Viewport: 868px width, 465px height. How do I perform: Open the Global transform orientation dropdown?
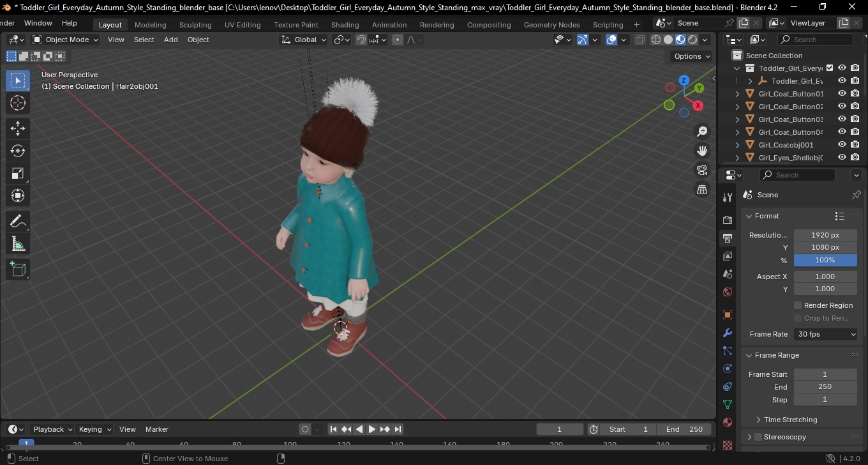click(x=303, y=40)
